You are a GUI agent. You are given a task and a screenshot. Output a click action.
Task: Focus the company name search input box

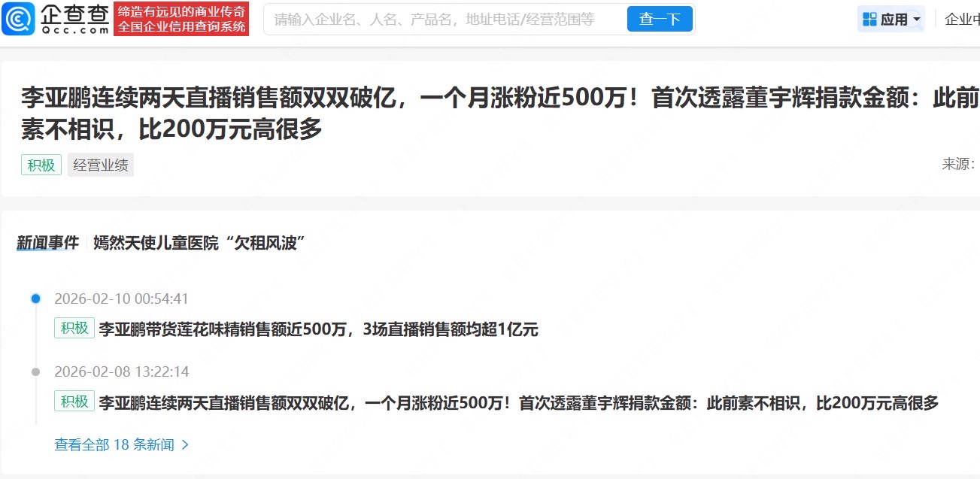coord(444,20)
